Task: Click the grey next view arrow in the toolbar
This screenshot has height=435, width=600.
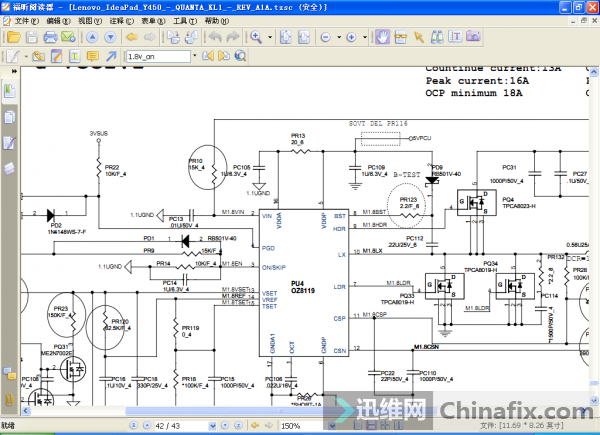Action: click(150, 37)
